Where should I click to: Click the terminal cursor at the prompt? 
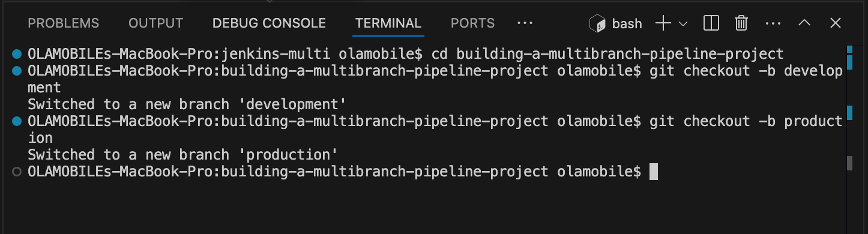pyautogui.click(x=654, y=172)
